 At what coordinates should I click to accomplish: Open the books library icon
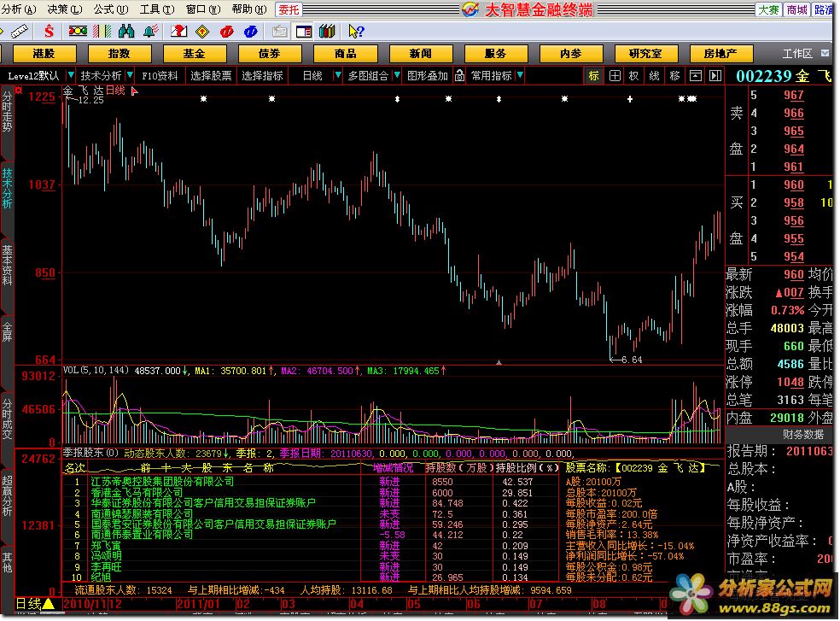coord(327,32)
